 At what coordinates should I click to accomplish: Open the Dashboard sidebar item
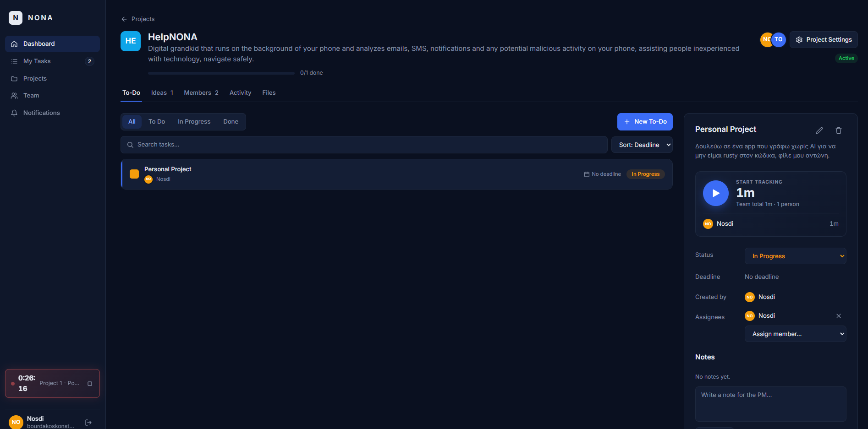(x=52, y=44)
